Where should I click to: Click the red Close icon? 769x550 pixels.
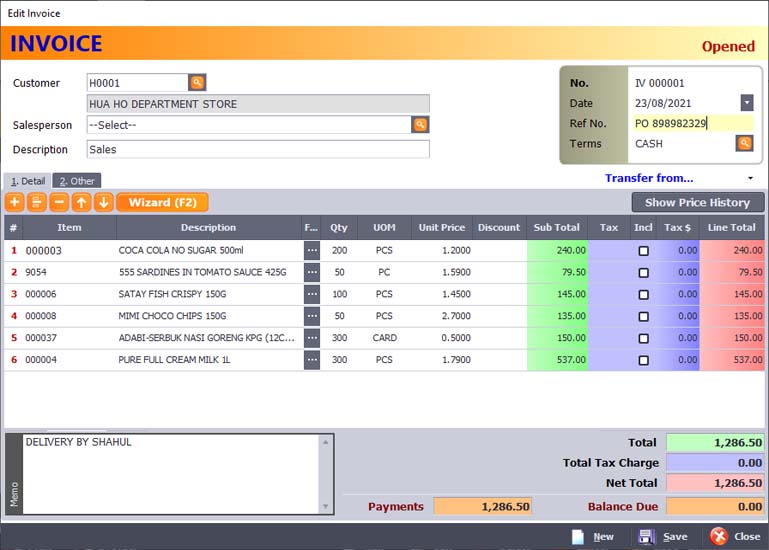tap(719, 536)
